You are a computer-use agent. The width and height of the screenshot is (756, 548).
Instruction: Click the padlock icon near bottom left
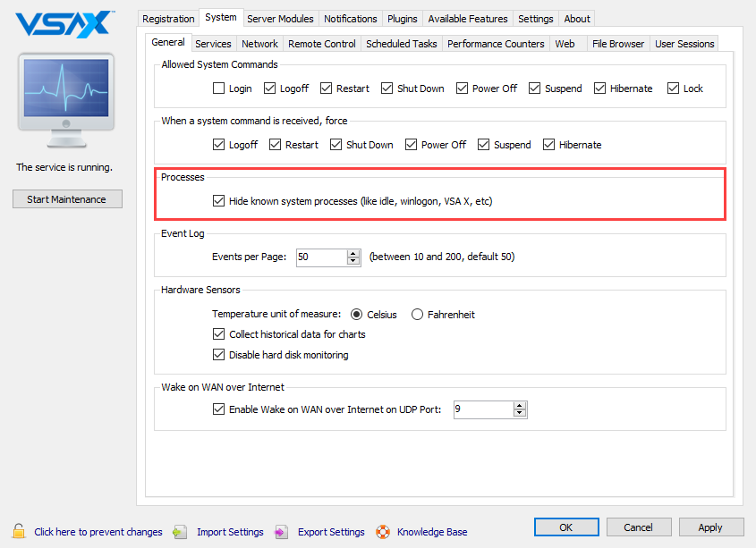coord(16,531)
